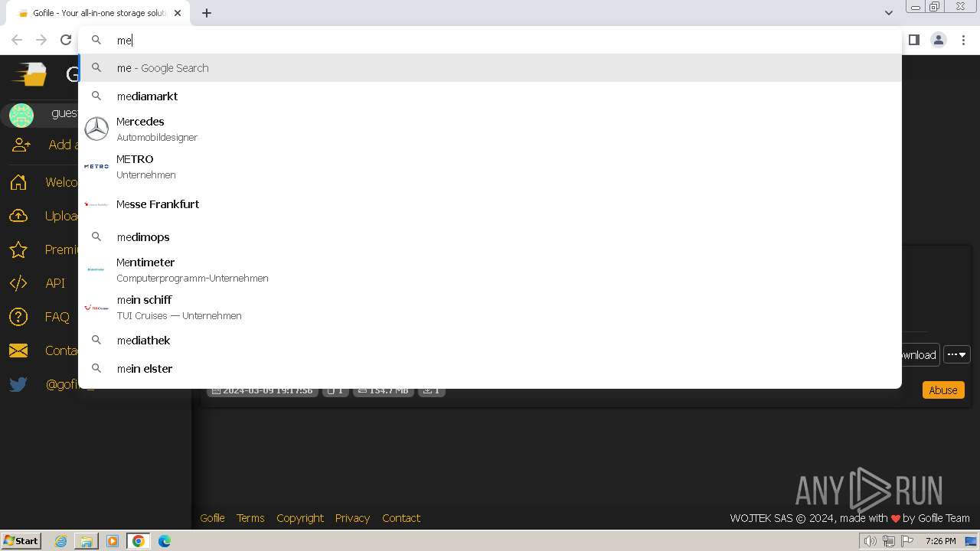Open the Privacy footer link
The image size is (980, 551).
pyautogui.click(x=352, y=518)
